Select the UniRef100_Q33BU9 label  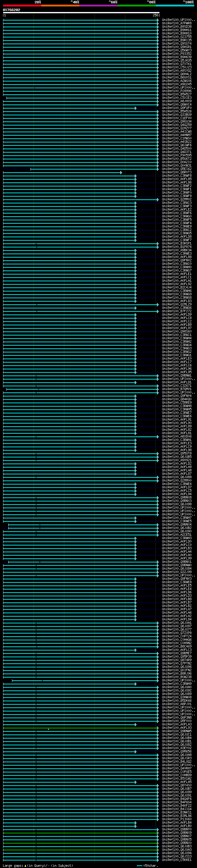[176, 115]
